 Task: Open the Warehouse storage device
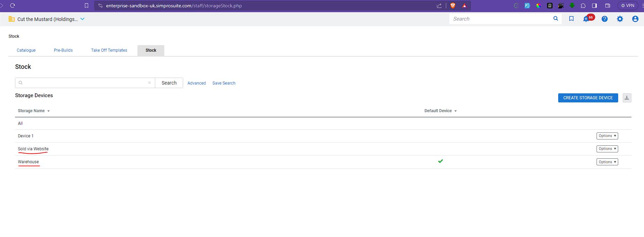[x=28, y=162]
